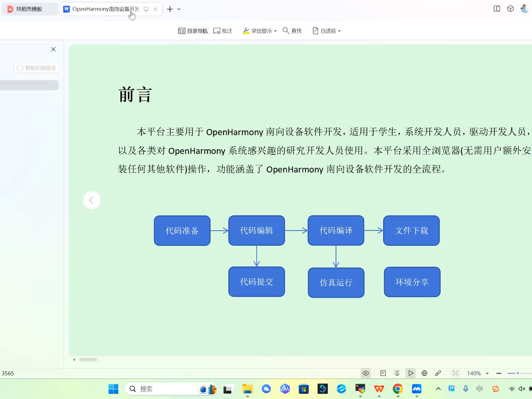Click the previous page arrow button
The height and width of the screenshot is (399, 532).
(x=92, y=200)
